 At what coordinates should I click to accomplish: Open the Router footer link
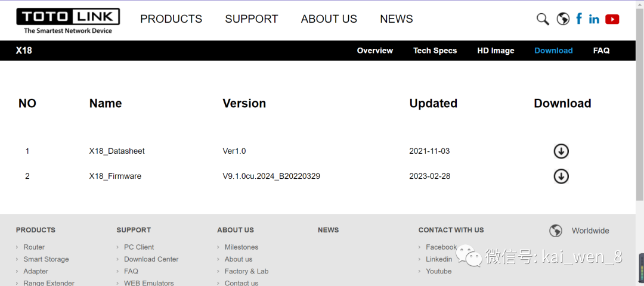34,247
